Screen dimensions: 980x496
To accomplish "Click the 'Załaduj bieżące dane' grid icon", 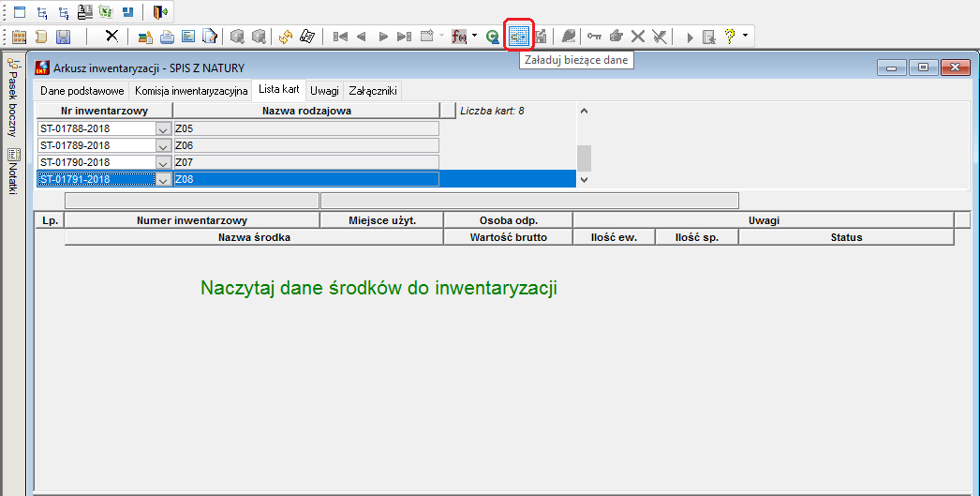I will 518,37.
